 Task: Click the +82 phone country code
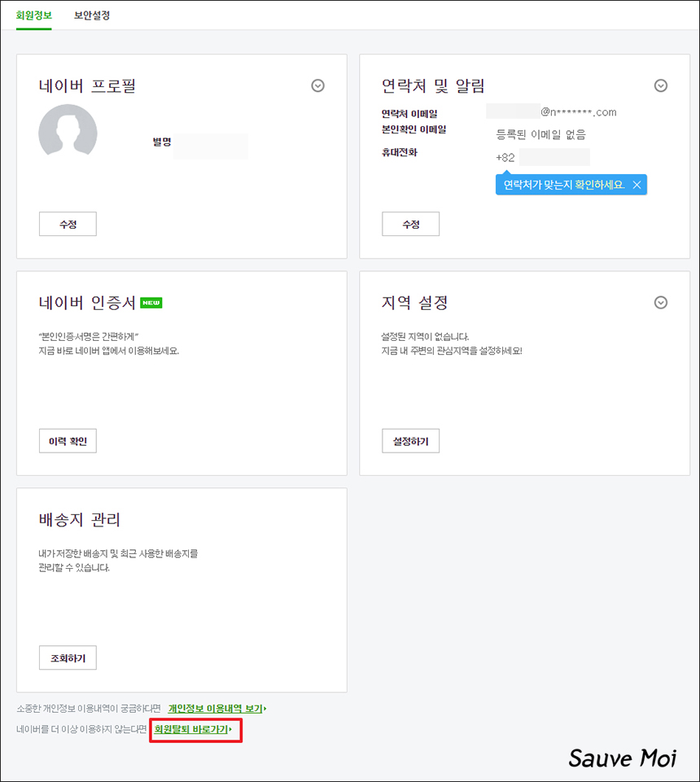point(505,158)
